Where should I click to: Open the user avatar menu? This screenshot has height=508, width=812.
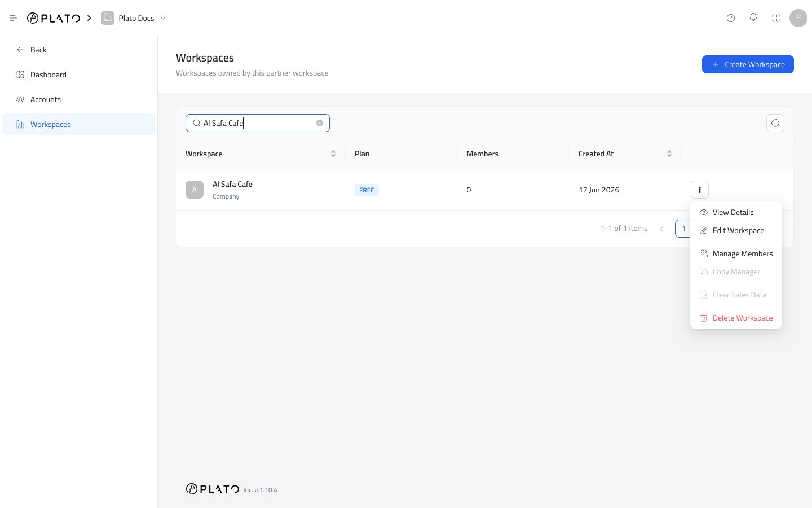point(798,18)
